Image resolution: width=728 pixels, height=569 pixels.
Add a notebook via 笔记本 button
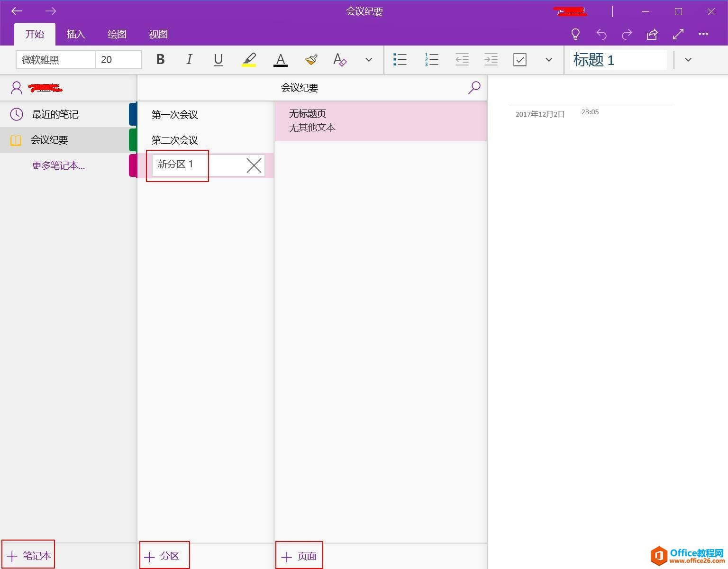(x=28, y=556)
